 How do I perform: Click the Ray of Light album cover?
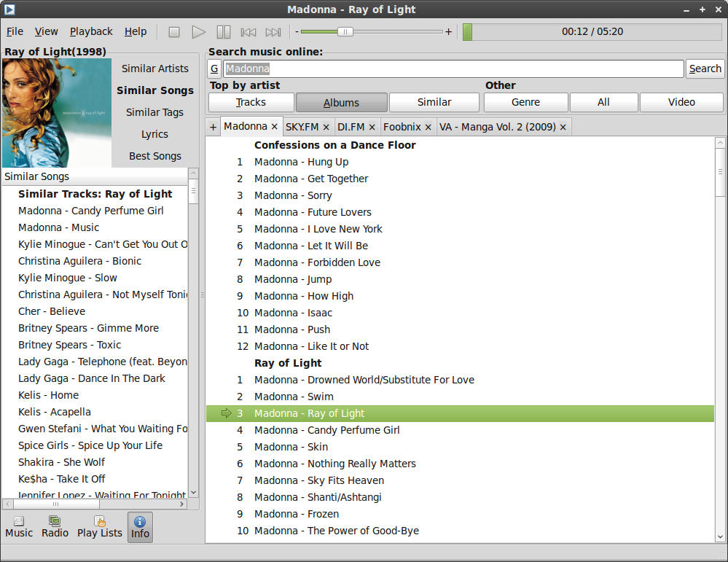click(x=57, y=112)
